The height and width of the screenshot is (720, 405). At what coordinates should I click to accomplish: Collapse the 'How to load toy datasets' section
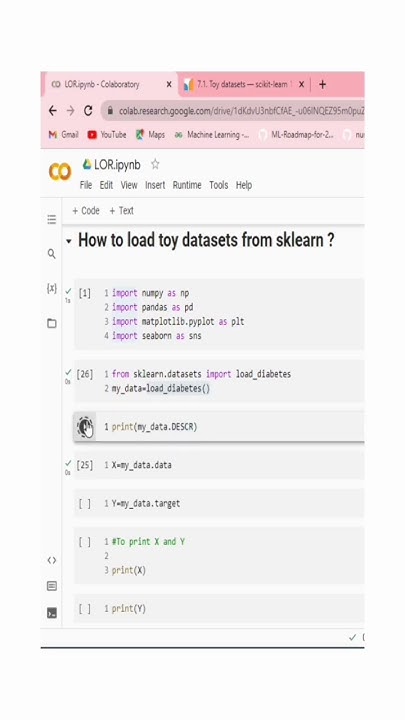(x=69, y=241)
